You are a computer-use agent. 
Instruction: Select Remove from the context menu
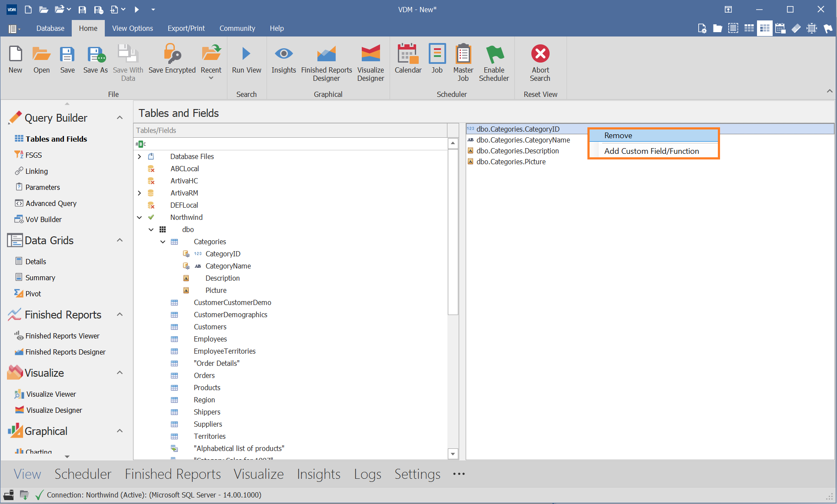tap(654, 136)
